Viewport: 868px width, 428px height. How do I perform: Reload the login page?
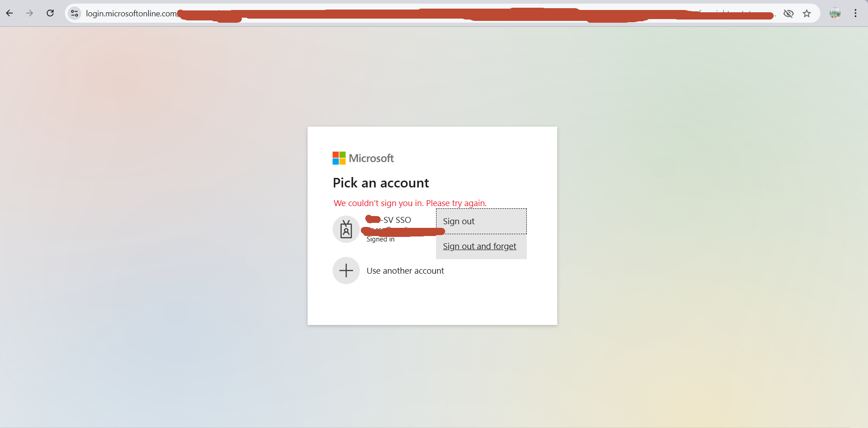pos(50,13)
